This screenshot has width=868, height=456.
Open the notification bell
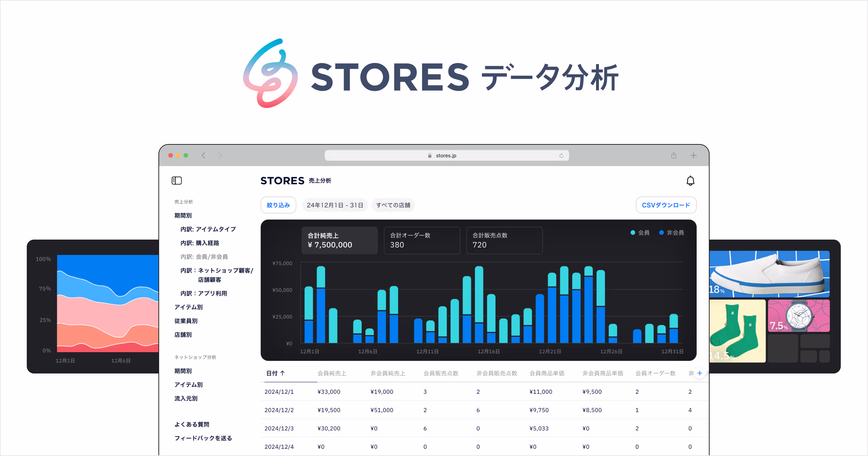pyautogui.click(x=690, y=181)
